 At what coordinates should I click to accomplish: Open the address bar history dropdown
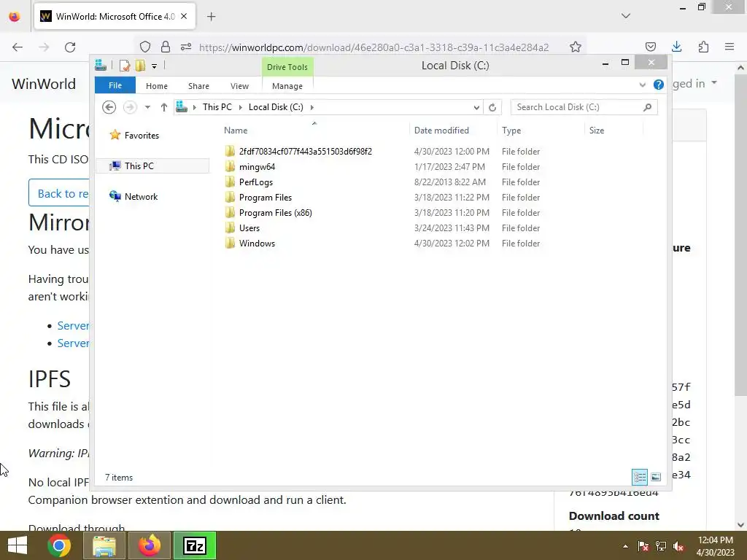point(476,107)
